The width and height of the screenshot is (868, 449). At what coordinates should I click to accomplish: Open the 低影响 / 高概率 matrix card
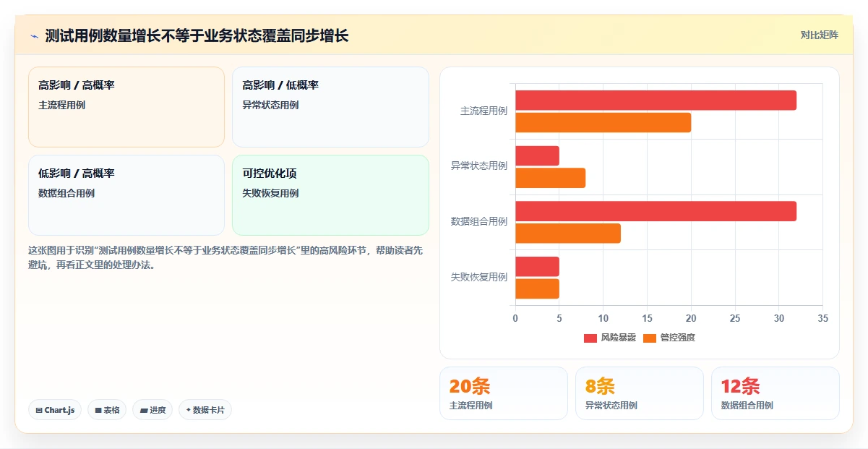(126, 195)
